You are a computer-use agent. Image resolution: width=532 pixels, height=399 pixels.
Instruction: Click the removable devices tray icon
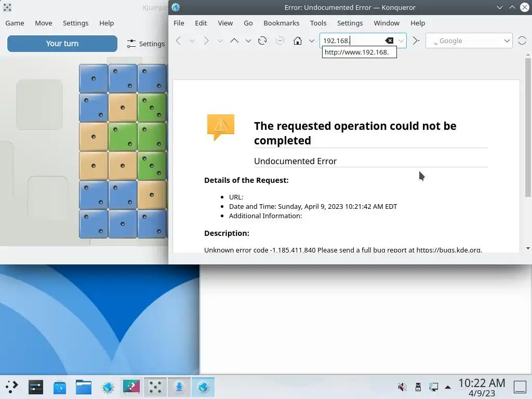418,387
